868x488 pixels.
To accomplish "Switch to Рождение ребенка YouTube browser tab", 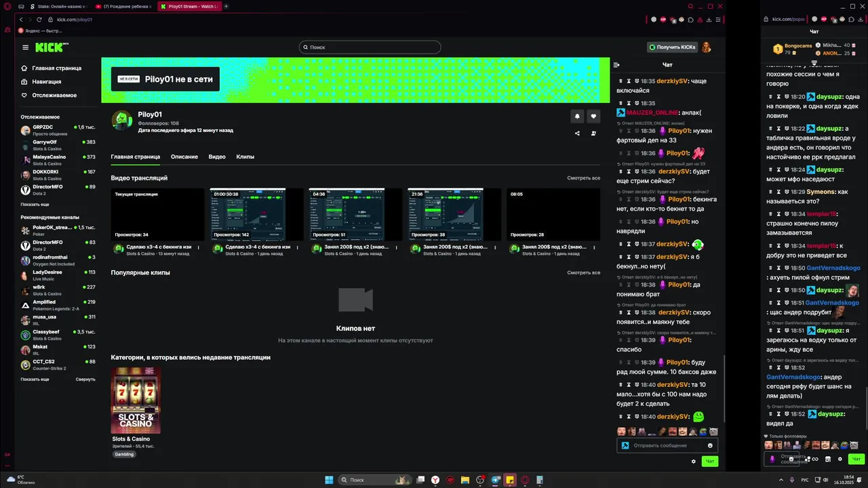I will pos(123,6).
